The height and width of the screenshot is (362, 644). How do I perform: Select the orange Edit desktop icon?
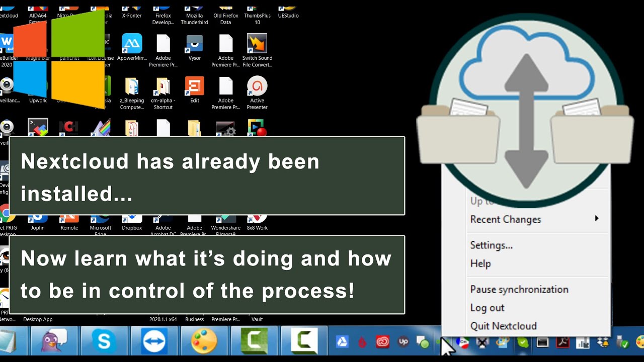coord(194,86)
